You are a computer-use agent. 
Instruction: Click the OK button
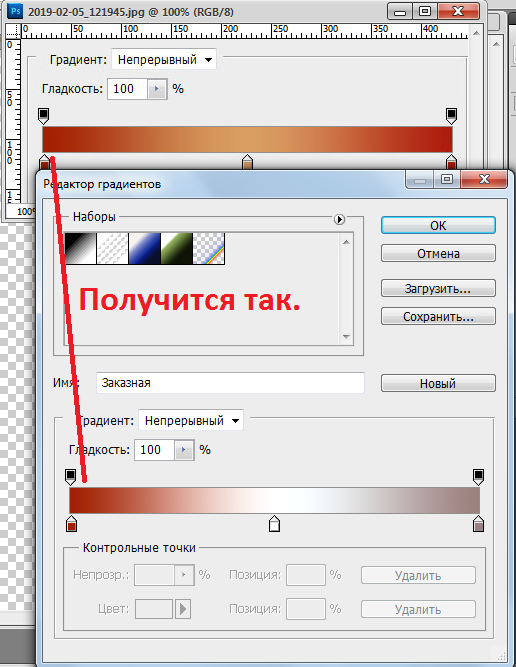438,225
